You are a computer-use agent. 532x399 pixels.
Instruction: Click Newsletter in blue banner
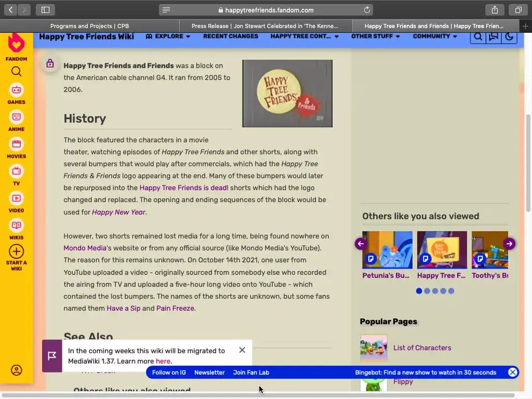click(x=209, y=372)
